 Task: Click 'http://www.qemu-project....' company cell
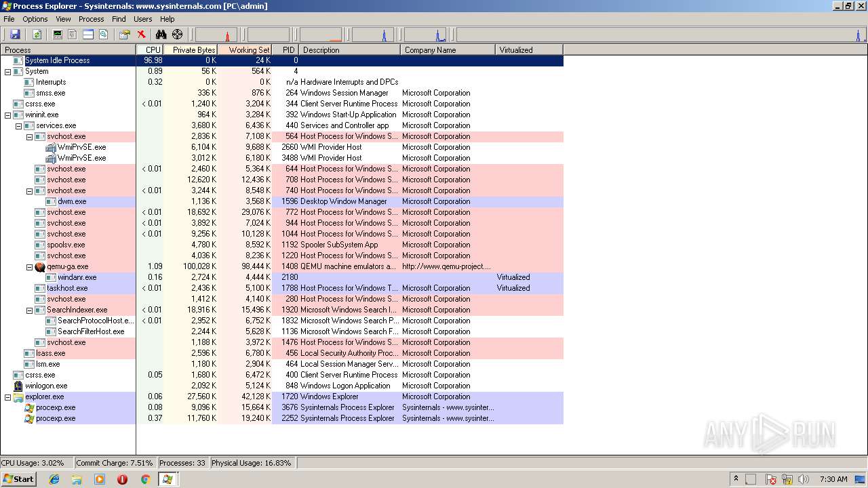pyautogui.click(x=446, y=266)
